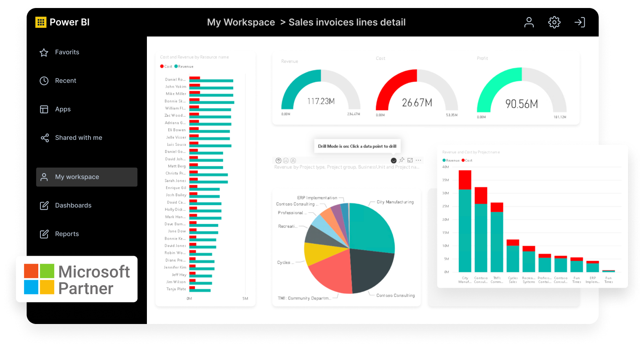The image size is (644, 348).
Task: Toggle the Cost legend on the bar chart
Action: tap(164, 66)
